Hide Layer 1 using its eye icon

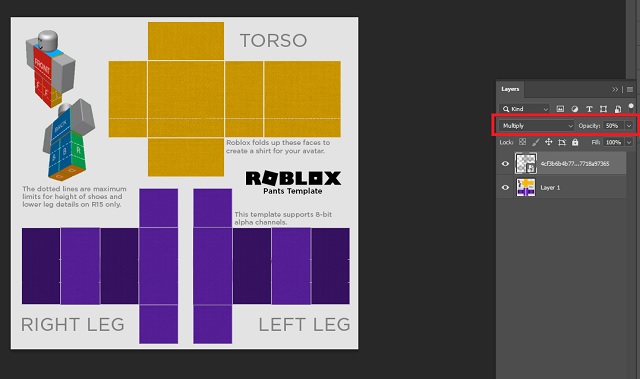pyautogui.click(x=505, y=187)
